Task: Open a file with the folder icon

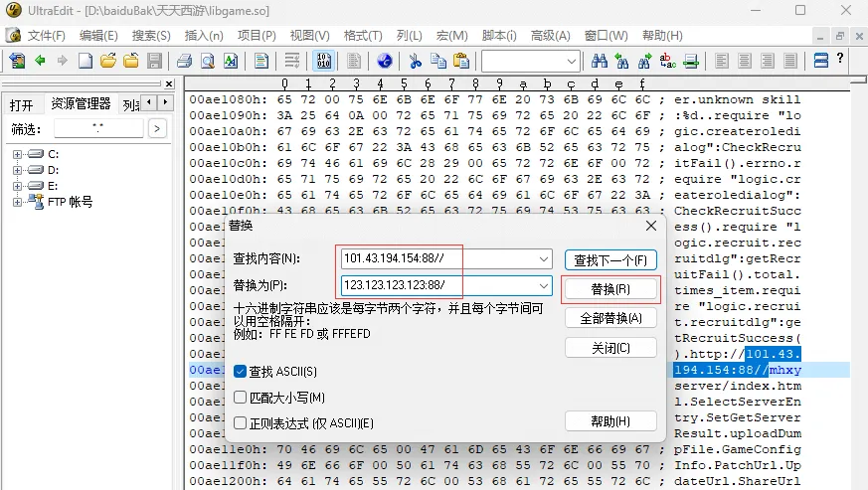Action: 108,61
